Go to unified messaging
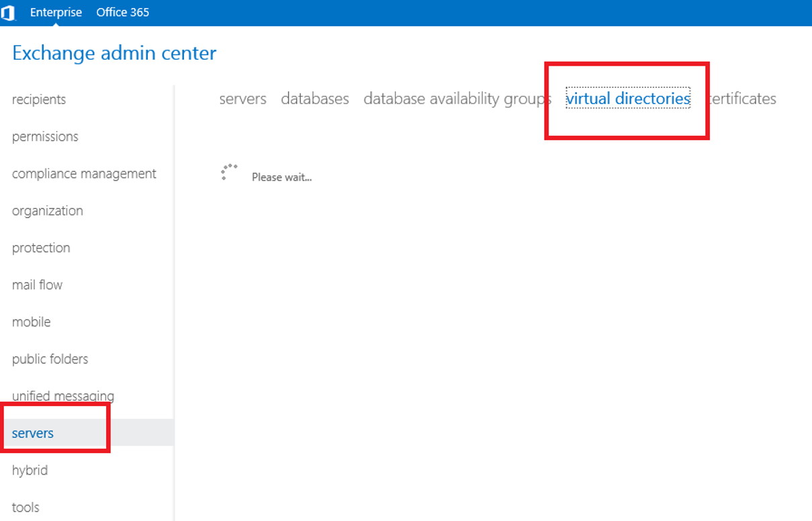Screen dimensions: 812x521 [63, 395]
